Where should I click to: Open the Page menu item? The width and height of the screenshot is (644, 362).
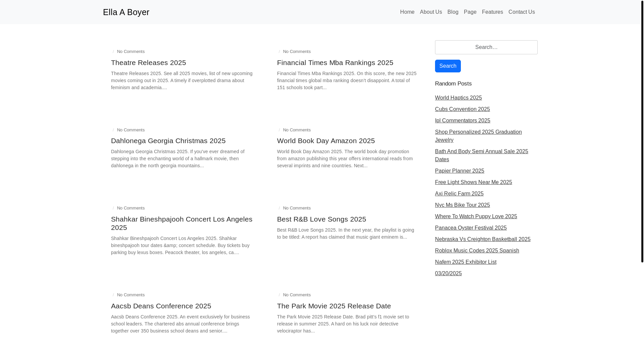(x=470, y=12)
